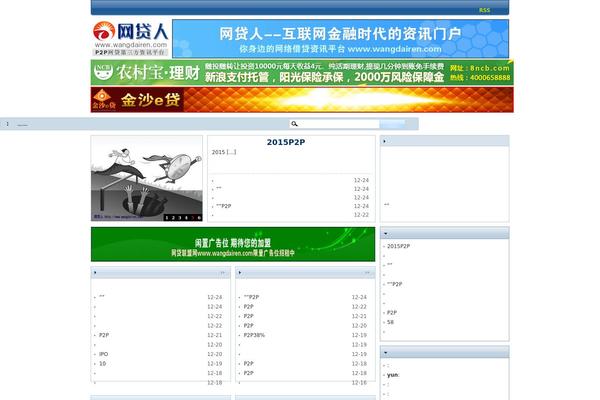
Task: Click the [...] read-more link
Action: click(232, 152)
